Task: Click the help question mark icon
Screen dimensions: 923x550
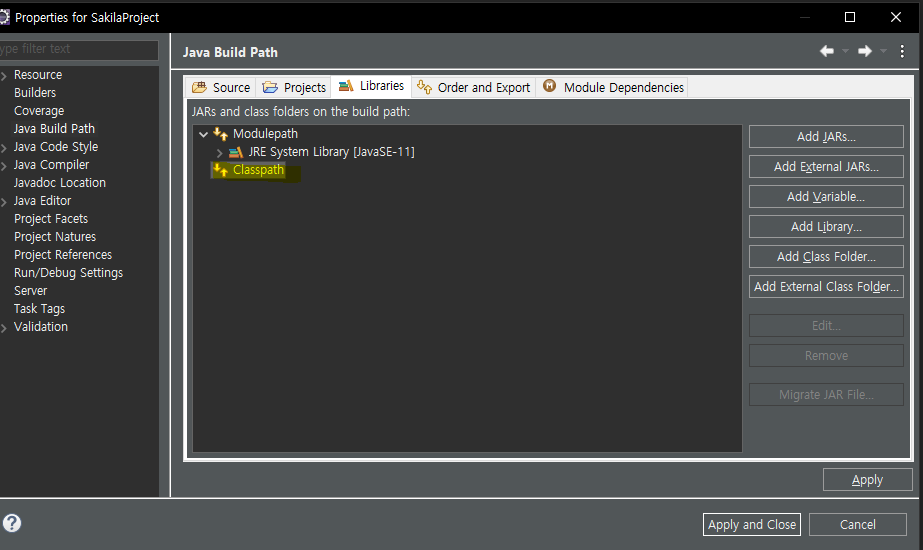Action: tap(12, 523)
